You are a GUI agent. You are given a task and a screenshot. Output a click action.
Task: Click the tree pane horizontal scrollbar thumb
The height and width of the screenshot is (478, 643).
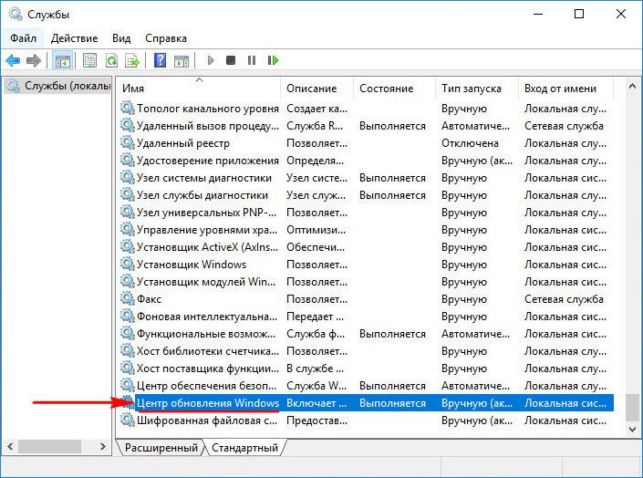click(x=49, y=446)
